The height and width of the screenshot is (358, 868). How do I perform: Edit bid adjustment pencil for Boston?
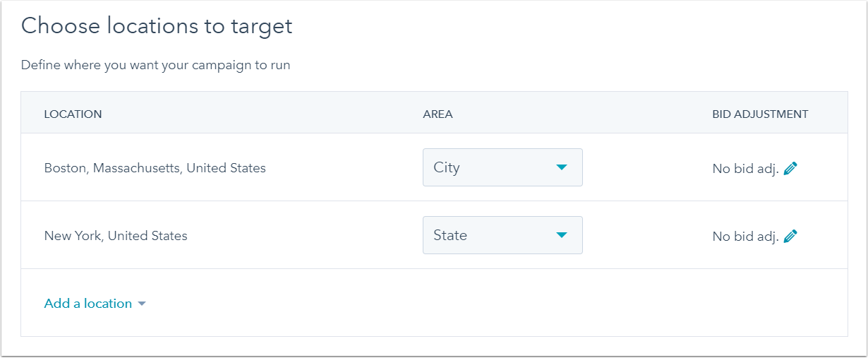tap(790, 168)
